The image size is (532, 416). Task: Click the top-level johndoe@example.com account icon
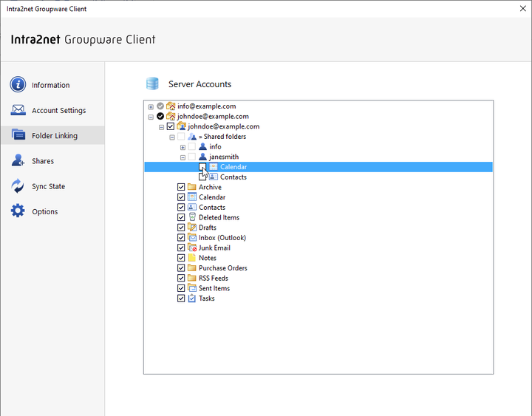[x=171, y=117]
